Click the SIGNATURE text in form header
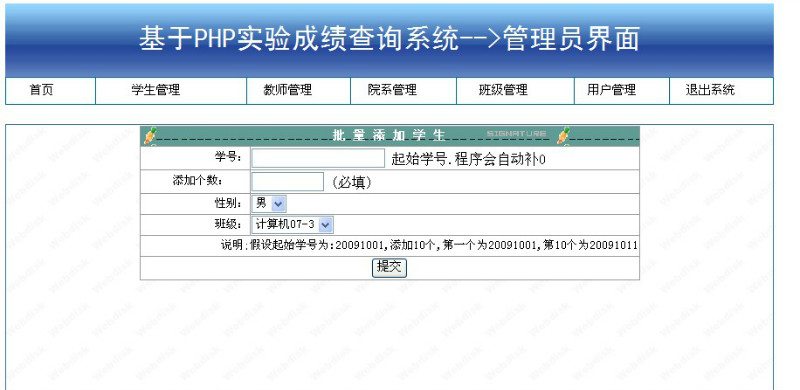This screenshot has height=390, width=800. click(516, 134)
